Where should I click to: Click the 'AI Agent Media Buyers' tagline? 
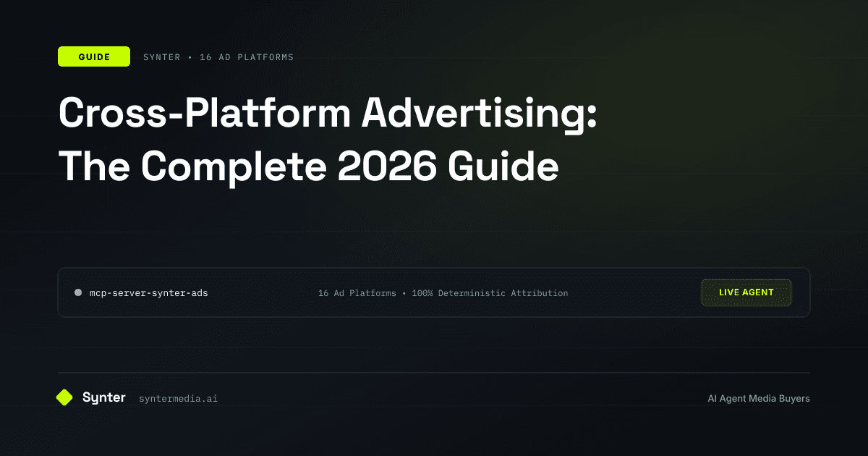[759, 399]
